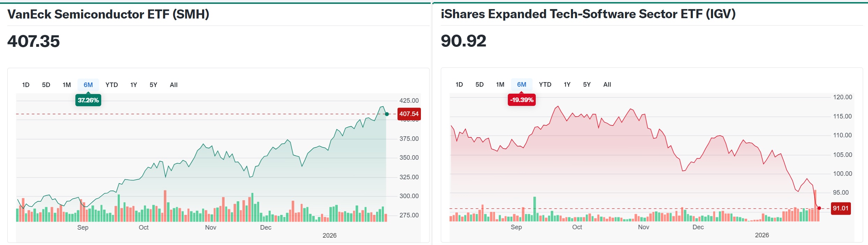Choose the 5Y range for IGV
Viewport: 868px width, 245px height.
[x=587, y=85]
